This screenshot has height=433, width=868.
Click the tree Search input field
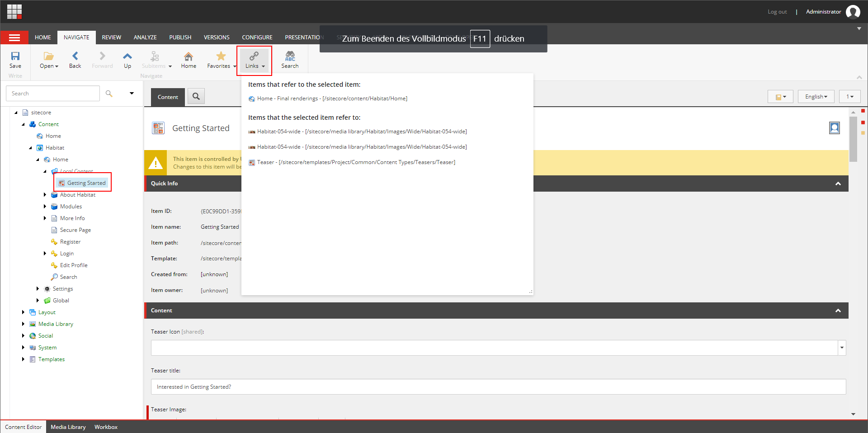click(x=53, y=94)
